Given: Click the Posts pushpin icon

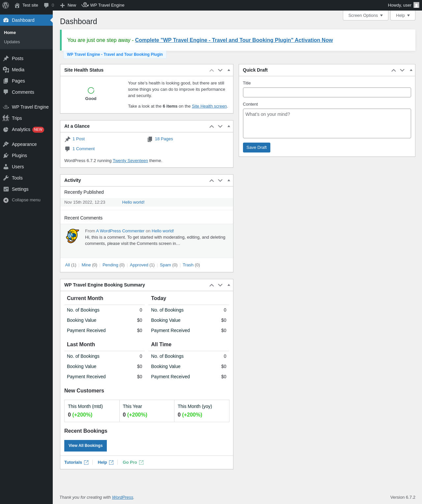Looking at the screenshot, I should 6,58.
